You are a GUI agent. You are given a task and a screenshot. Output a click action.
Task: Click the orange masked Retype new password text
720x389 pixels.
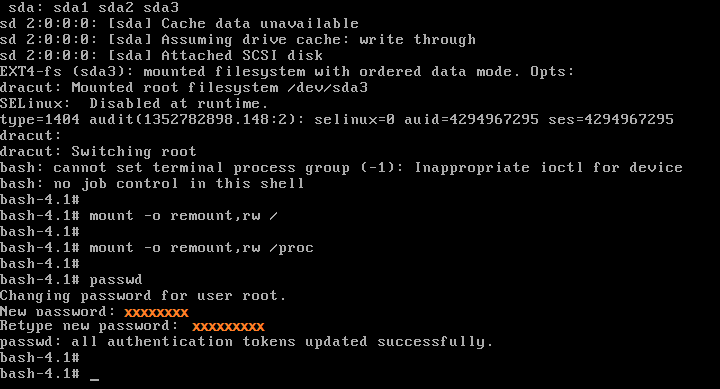click(228, 327)
